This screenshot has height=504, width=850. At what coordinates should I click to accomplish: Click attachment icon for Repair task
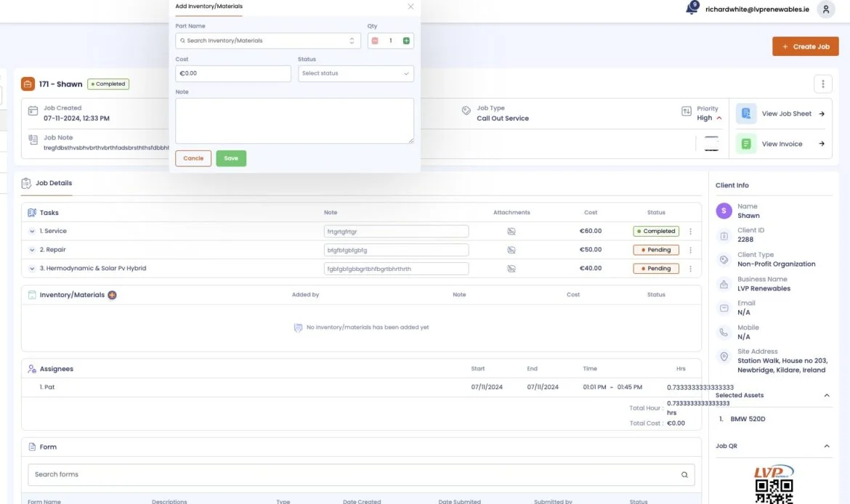511,250
